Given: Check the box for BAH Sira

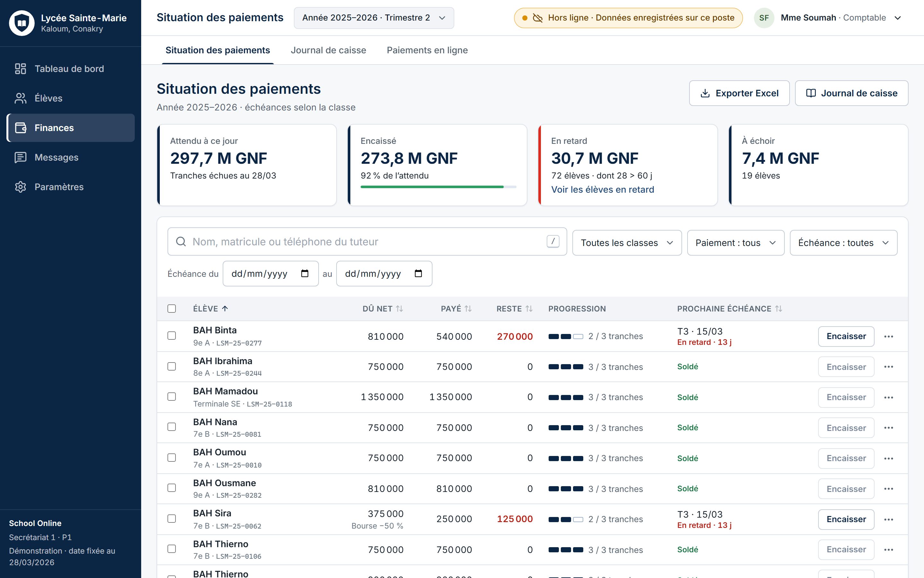Looking at the screenshot, I should tap(172, 518).
